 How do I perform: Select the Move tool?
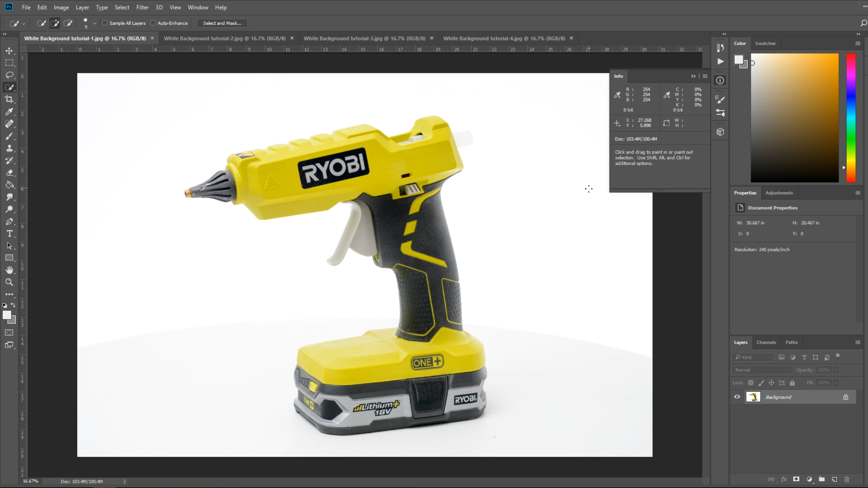(x=9, y=51)
